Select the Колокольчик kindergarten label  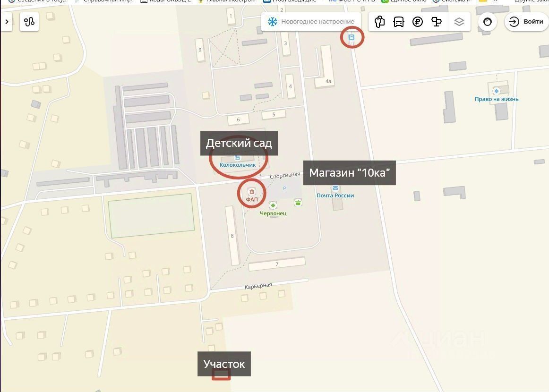click(x=238, y=164)
